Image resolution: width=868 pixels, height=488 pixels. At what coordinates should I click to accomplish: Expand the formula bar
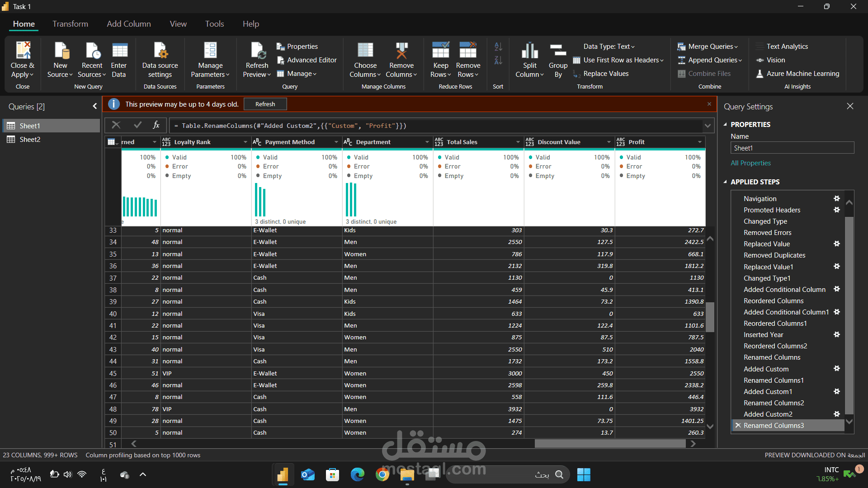click(x=708, y=126)
